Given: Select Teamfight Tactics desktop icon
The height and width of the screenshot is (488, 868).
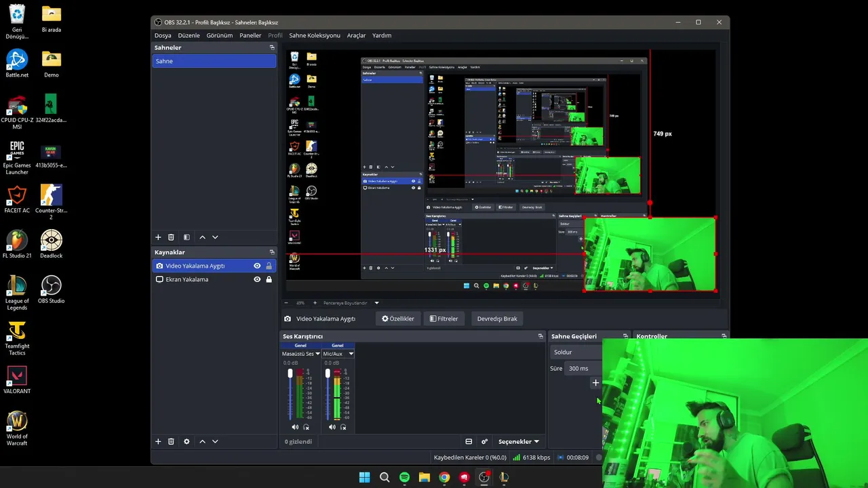Looking at the screenshot, I should [17, 338].
